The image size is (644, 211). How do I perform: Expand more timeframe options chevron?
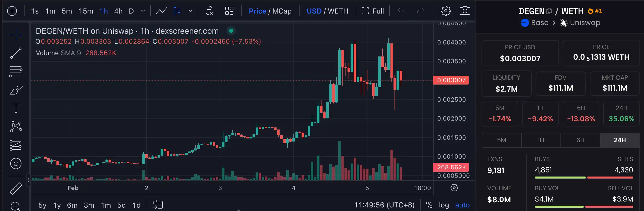click(x=143, y=11)
